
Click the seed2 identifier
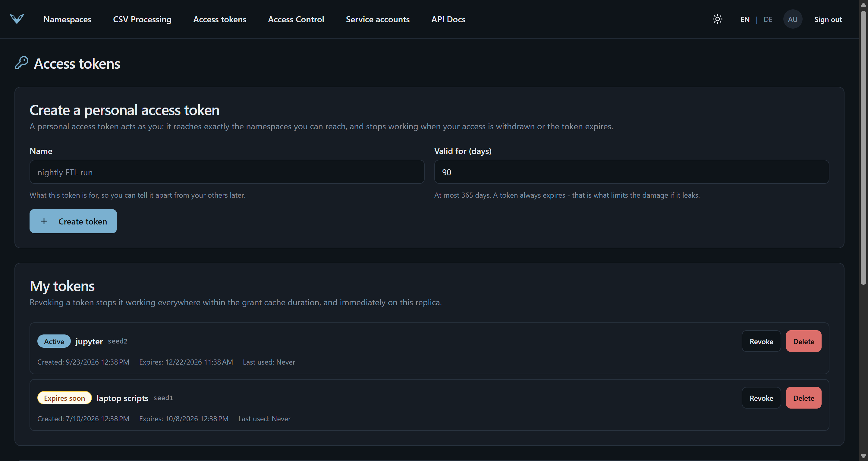[x=118, y=341]
